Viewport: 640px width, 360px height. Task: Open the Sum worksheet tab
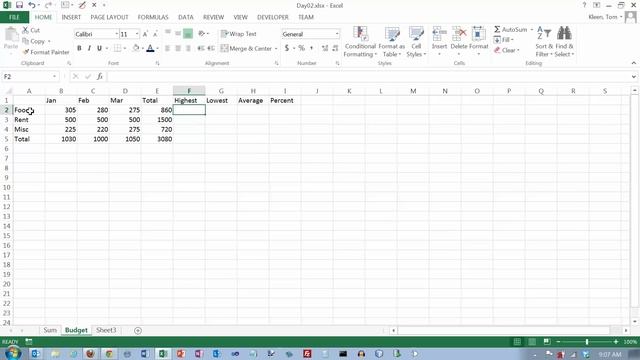50,330
